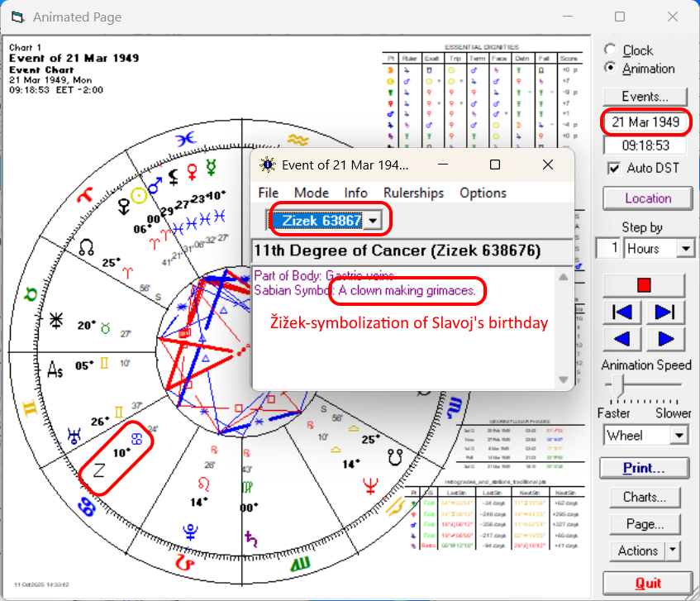Click the Actions button
The height and width of the screenshot is (601, 700).
(x=637, y=551)
